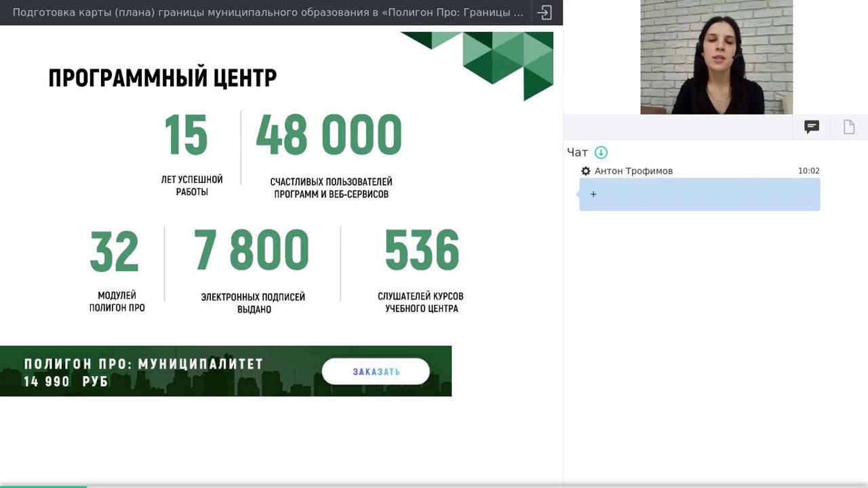This screenshot has width=868, height=488.
Task: Click the ЗАКАЗАТЬ button on the banner
Action: [x=376, y=371]
